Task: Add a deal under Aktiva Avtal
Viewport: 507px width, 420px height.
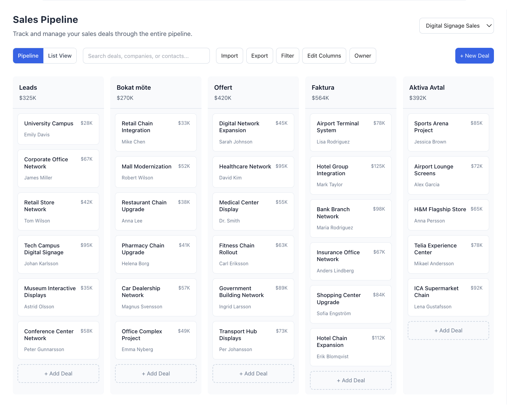Action: point(448,330)
